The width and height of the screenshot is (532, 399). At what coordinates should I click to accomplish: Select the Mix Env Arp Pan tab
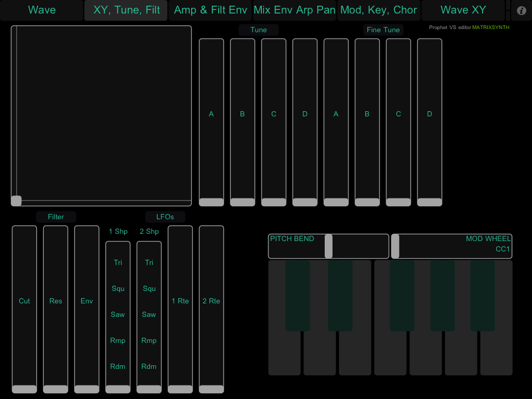pyautogui.click(x=294, y=10)
